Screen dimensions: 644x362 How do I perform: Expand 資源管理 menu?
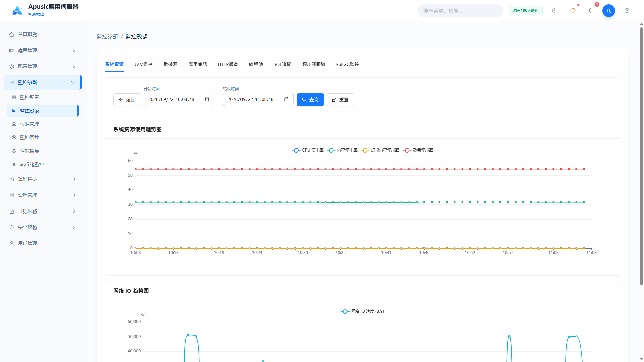click(43, 195)
